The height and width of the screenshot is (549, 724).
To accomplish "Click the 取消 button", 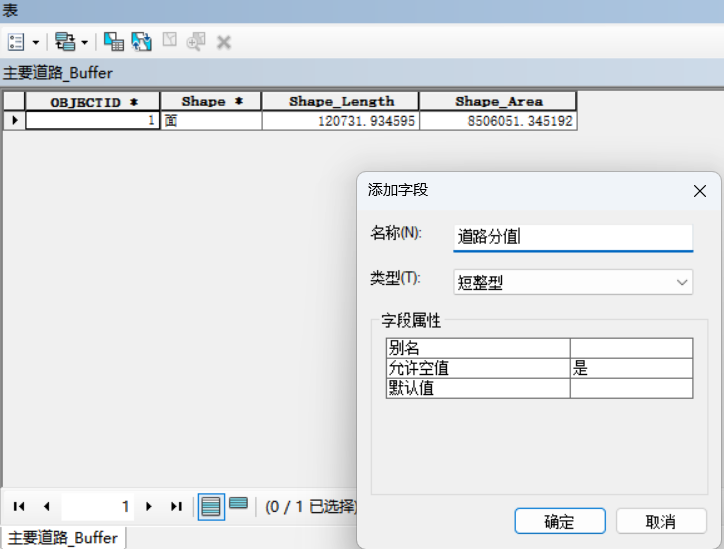I will click(661, 521).
